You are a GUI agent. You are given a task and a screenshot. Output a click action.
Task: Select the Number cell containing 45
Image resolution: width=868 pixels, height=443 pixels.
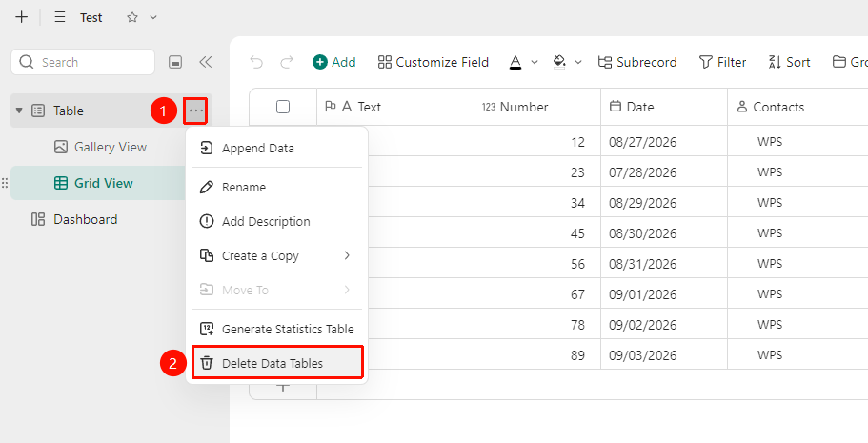pos(537,233)
